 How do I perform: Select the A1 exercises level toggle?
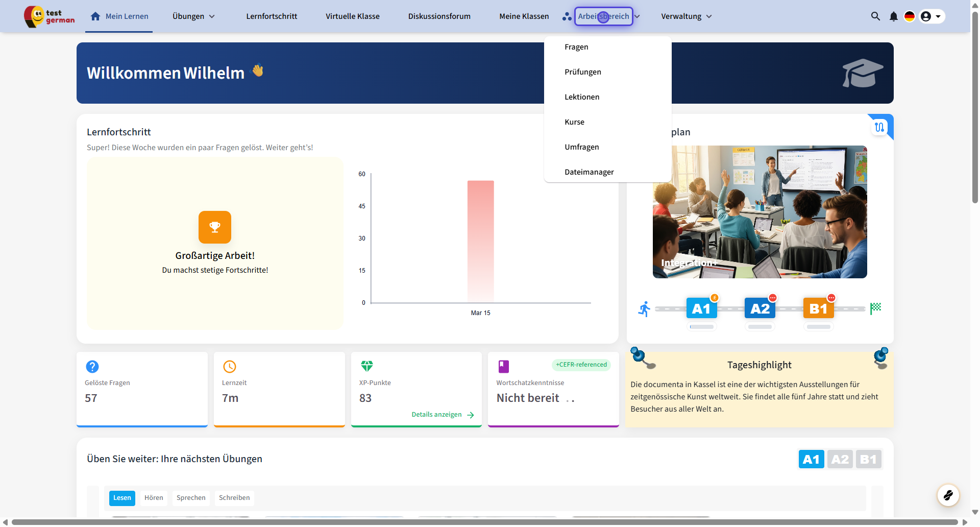coord(811,459)
